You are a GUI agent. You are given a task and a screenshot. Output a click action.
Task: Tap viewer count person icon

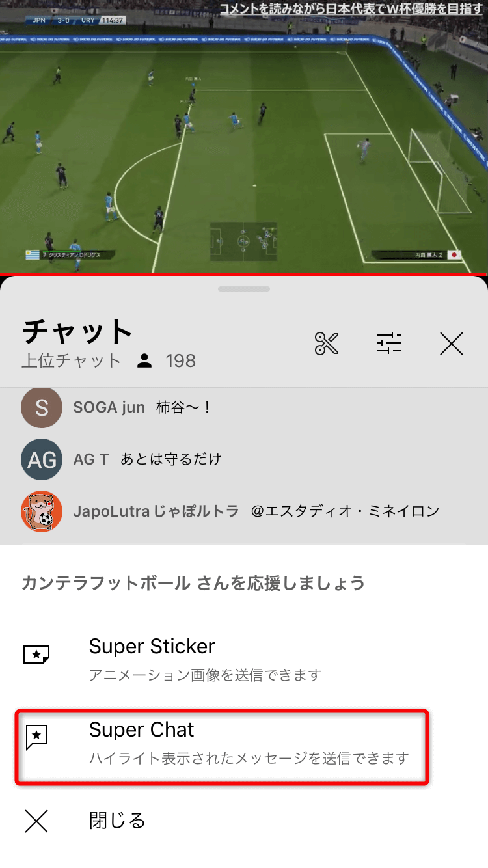[x=144, y=361]
